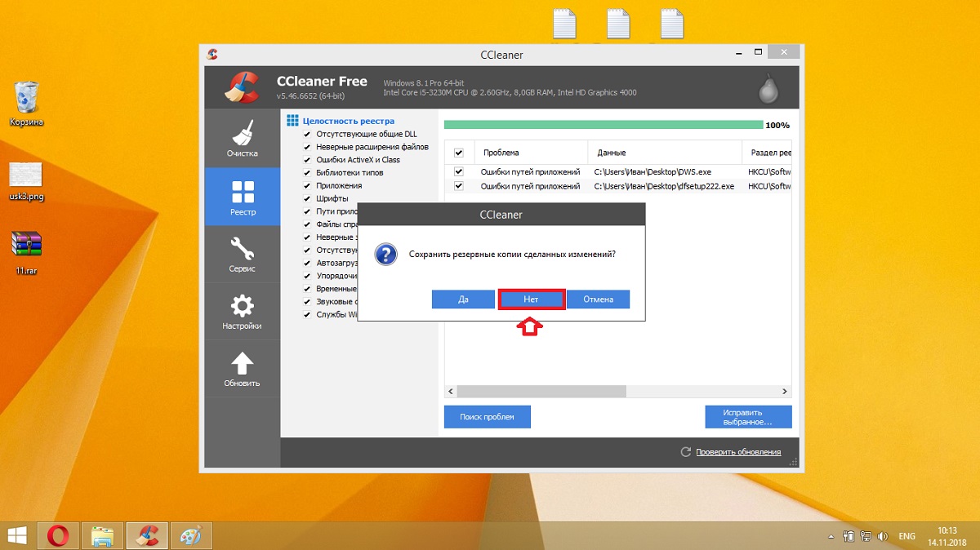Open the Настройки settings section
Screen dimensions: 980x550
[242, 311]
